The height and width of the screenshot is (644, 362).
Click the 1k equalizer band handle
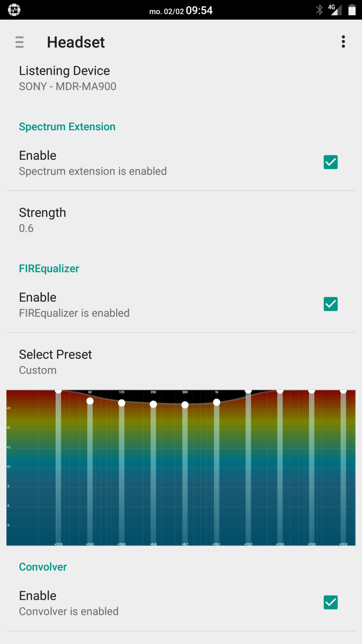tap(216, 402)
